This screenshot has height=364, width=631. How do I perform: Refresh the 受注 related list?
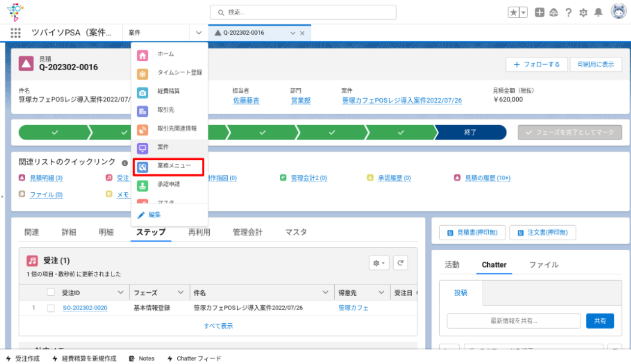400,263
